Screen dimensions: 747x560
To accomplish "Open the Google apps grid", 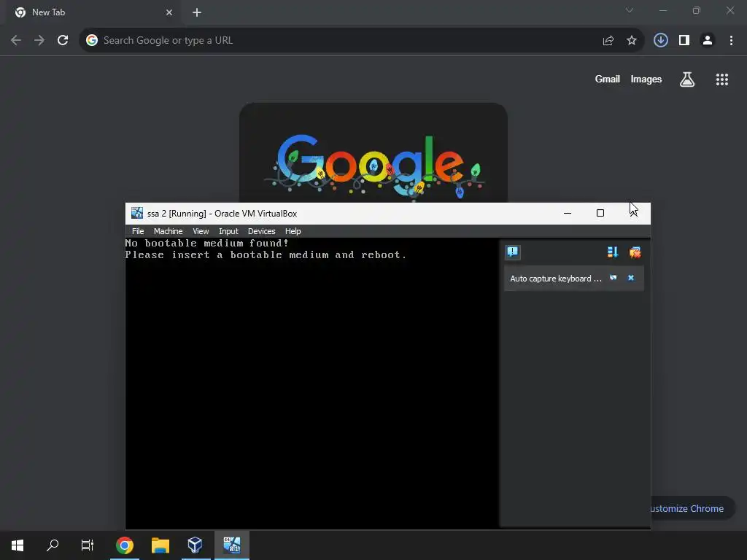I will pos(722,79).
